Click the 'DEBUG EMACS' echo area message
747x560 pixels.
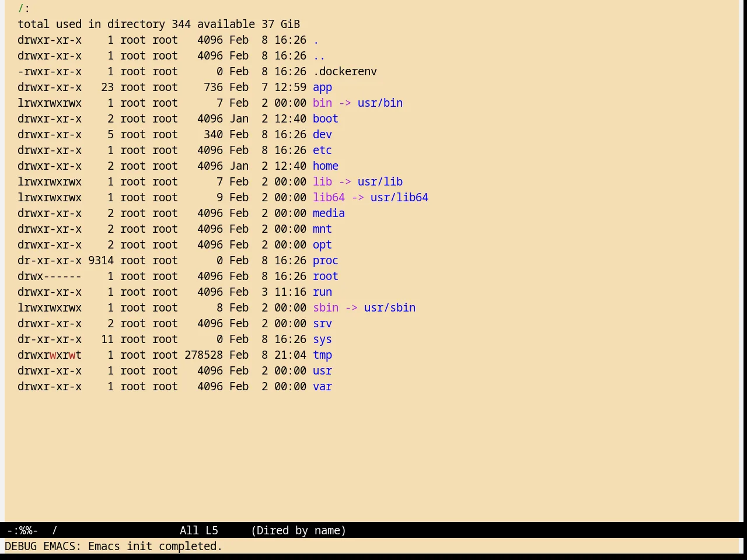point(114,547)
